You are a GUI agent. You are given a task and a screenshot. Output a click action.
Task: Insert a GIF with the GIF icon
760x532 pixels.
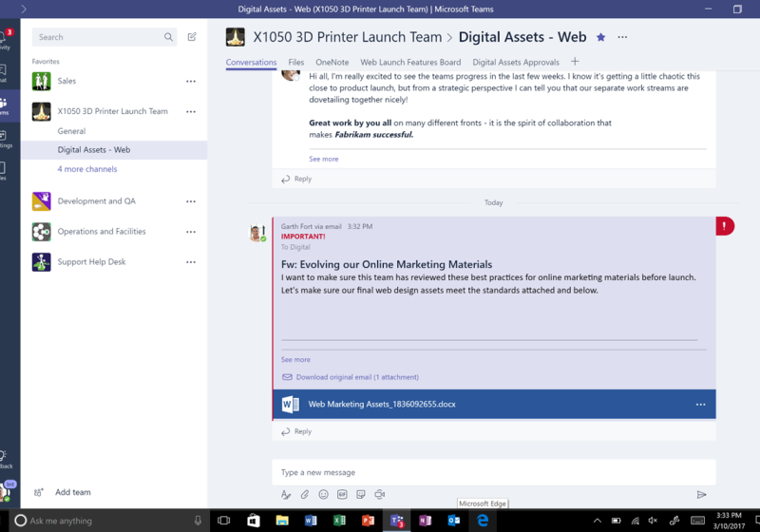coord(342,494)
